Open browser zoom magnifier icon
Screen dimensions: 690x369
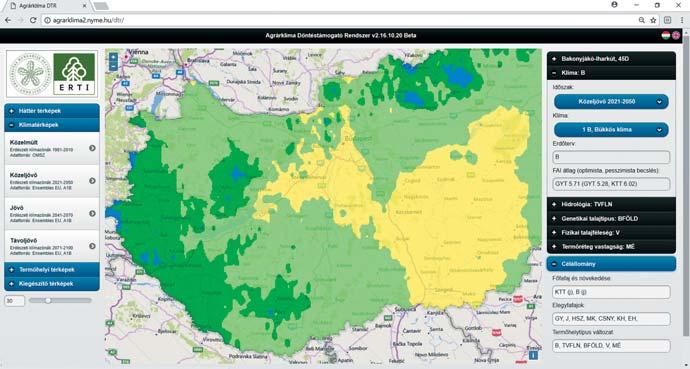642,20
